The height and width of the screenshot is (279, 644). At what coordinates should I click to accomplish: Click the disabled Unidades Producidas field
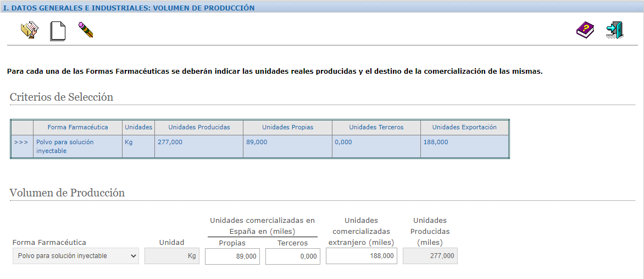[430, 256]
